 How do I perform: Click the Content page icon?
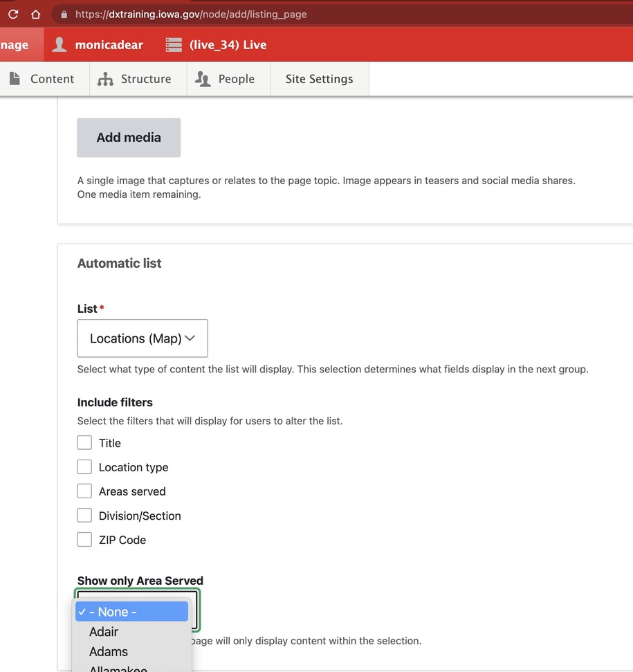pos(15,79)
